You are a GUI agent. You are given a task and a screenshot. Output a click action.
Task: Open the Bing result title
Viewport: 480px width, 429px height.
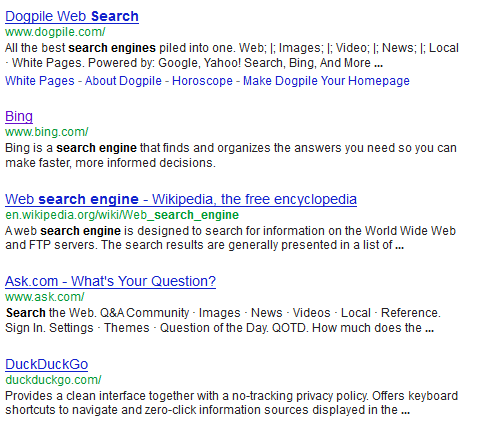(19, 116)
